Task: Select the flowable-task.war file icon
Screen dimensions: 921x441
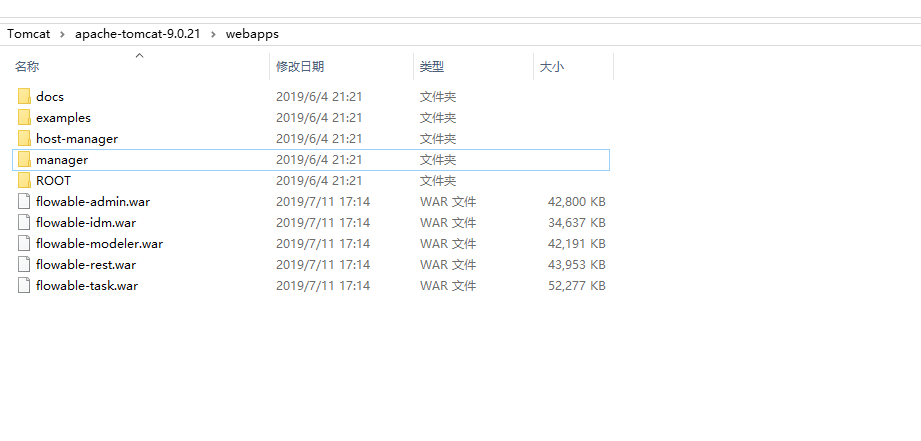Action: point(24,286)
